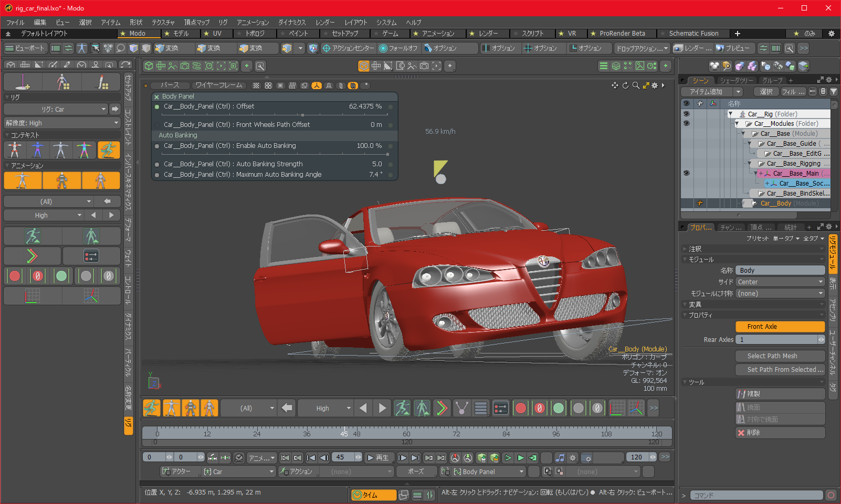Open the Side 'Center' dropdown

(x=780, y=282)
